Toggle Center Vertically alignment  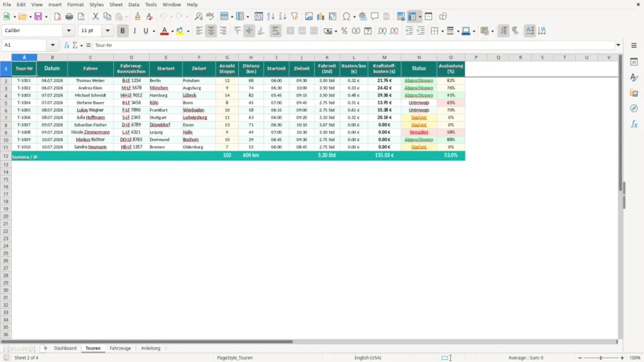pyautogui.click(x=249, y=31)
